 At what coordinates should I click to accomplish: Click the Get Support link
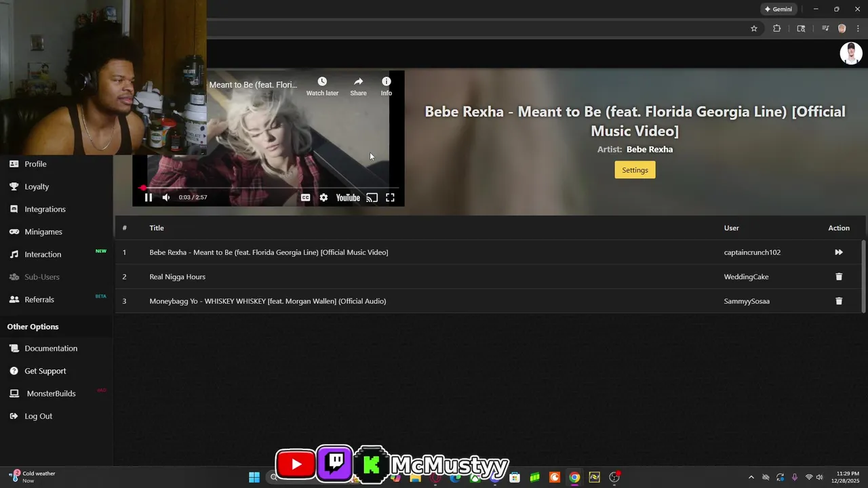pyautogui.click(x=45, y=371)
